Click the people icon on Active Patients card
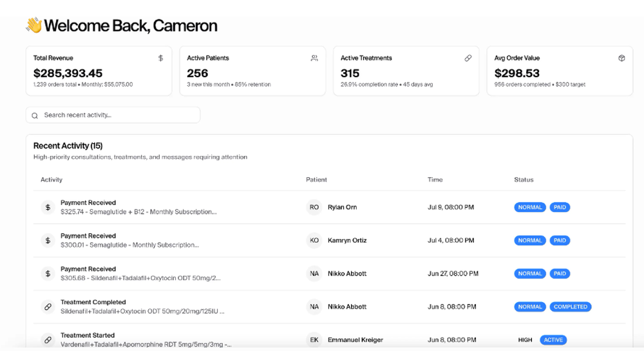Image resolution: width=644 pixels, height=351 pixels. pyautogui.click(x=314, y=58)
